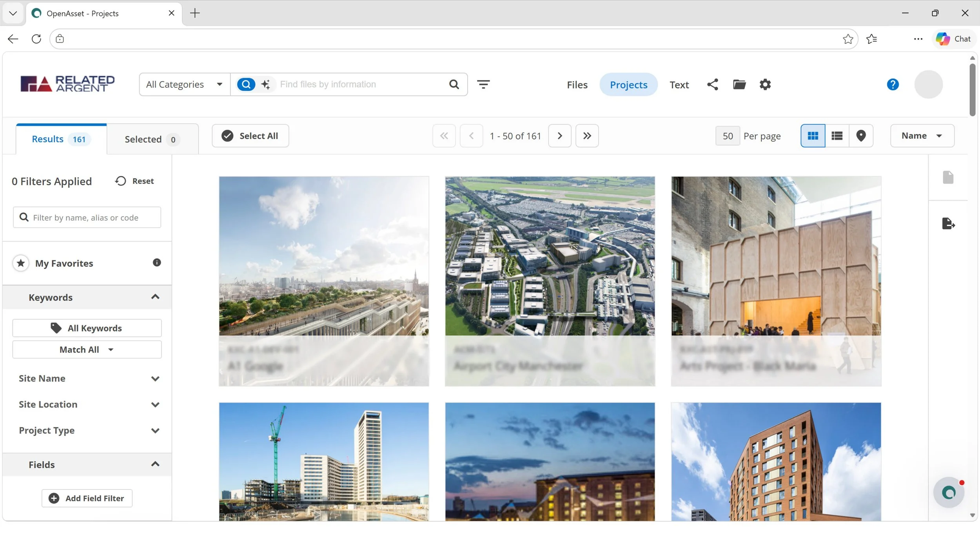Jump to last page arrow
The height and width of the screenshot is (551, 980).
pyautogui.click(x=587, y=136)
